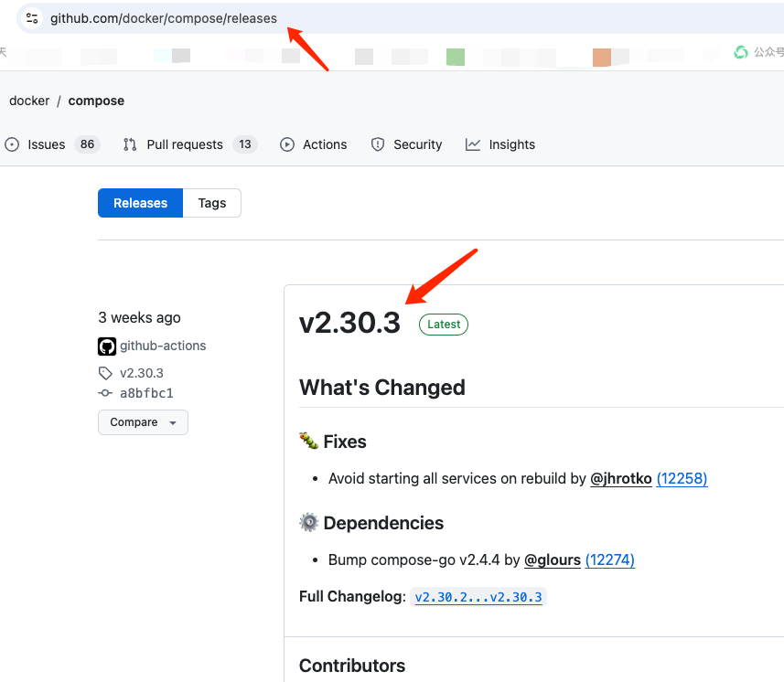
Task: Click the Actions play icon
Action: tap(287, 144)
